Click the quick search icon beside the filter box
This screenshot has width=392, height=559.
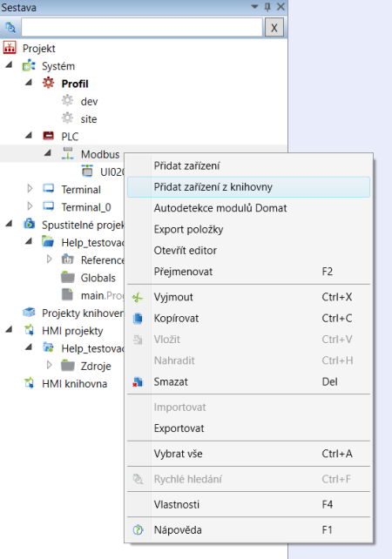click(10, 27)
